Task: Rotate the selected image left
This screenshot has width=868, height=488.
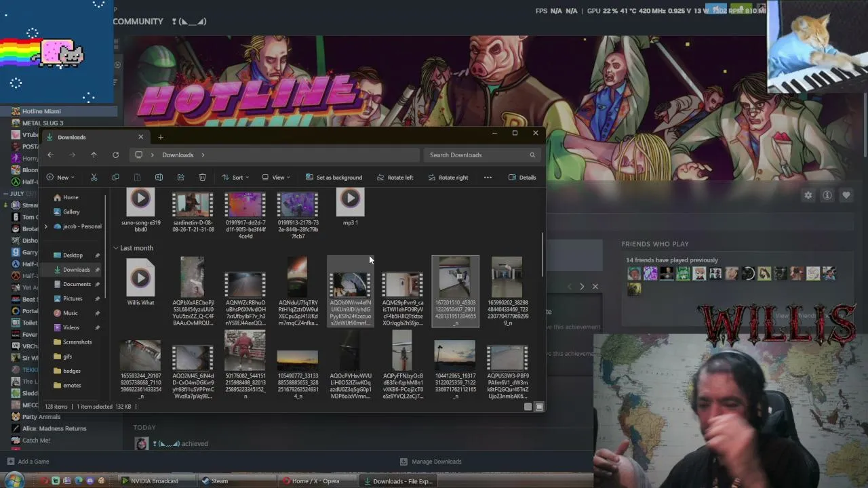Action: pyautogui.click(x=394, y=178)
